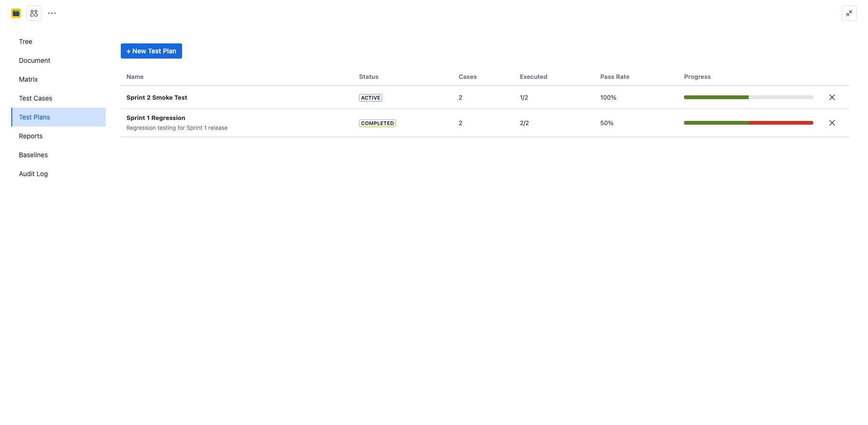This screenshot has width=868, height=425.
Task: Click the COMPLETED status badge
Action: tap(377, 123)
